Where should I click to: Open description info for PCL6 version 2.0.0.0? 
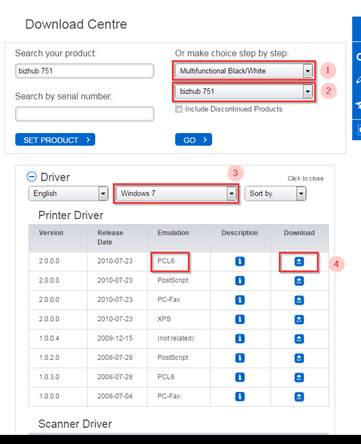pos(240,261)
